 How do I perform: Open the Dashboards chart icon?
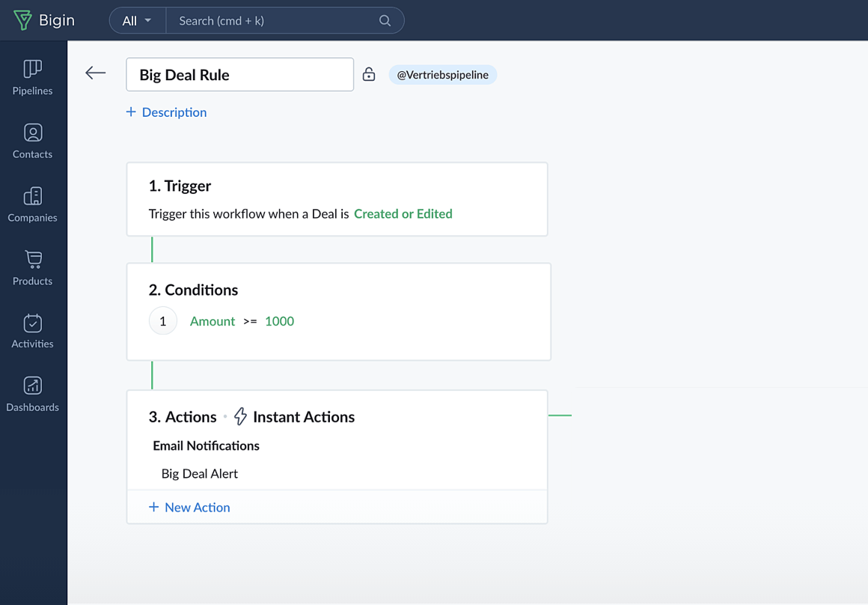[33, 386]
